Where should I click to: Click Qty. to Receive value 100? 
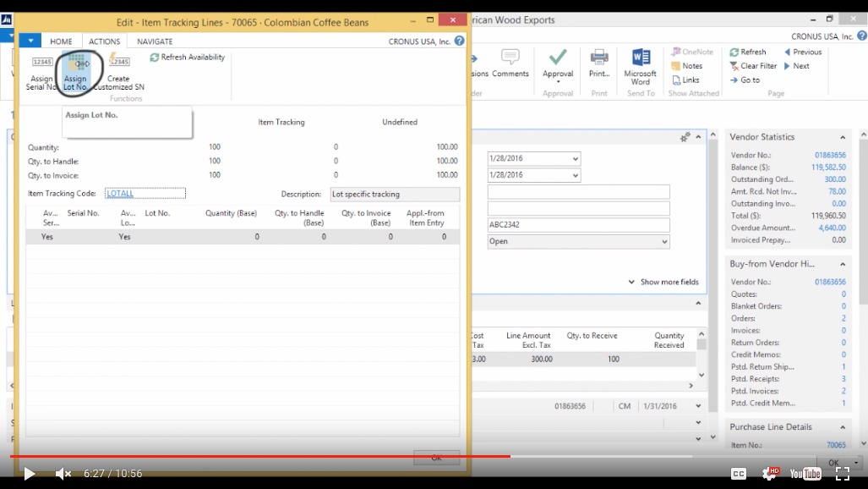(614, 359)
